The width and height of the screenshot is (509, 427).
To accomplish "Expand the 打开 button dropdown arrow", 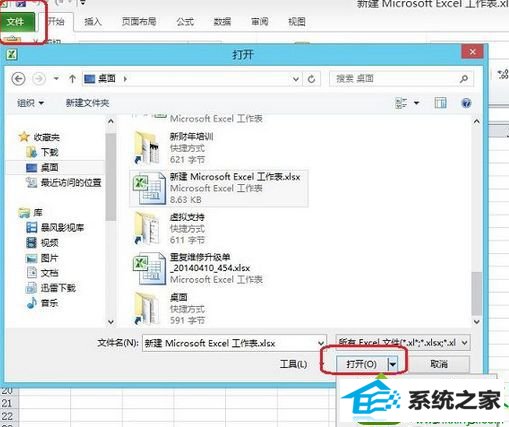I will coord(393,364).
